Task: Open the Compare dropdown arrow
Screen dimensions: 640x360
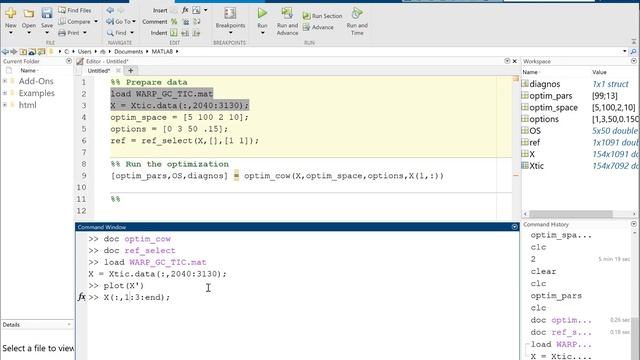Action: [96, 22]
